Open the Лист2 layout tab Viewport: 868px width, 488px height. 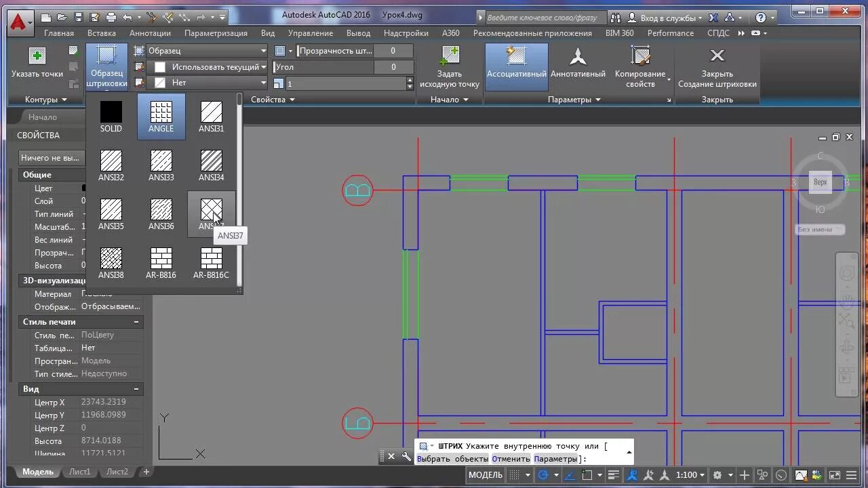(x=117, y=471)
